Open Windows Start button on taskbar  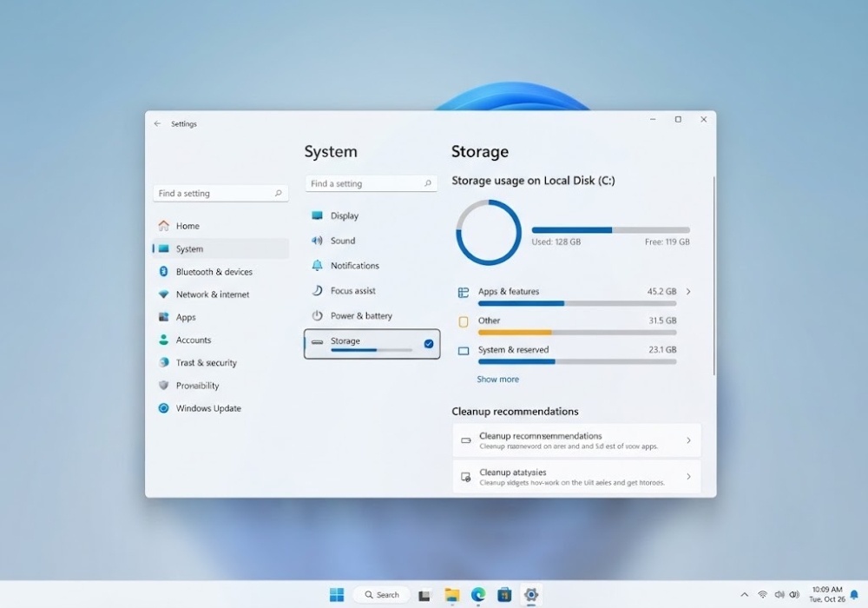tap(337, 595)
